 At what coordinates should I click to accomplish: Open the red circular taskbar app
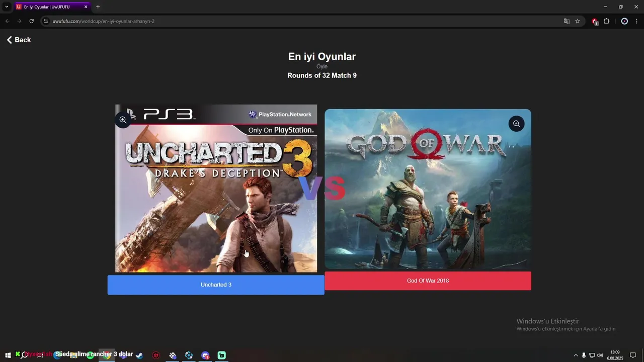tap(156, 355)
